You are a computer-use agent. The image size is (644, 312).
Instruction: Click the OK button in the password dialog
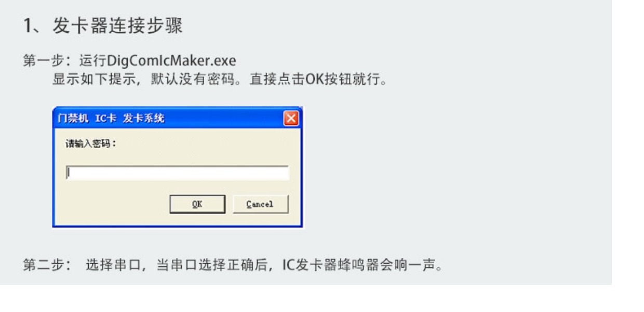tap(198, 204)
